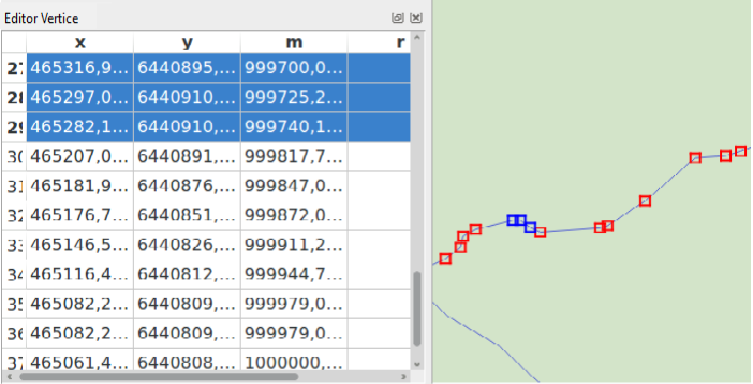753x384 pixels.
Task: Select the y cell reading 6440876
Action: [x=187, y=186]
